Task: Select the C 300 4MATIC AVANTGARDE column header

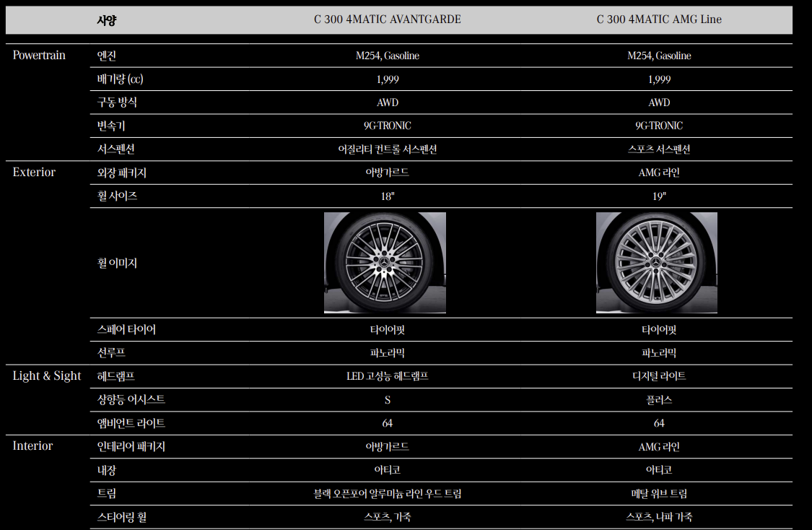Action: 388,19
